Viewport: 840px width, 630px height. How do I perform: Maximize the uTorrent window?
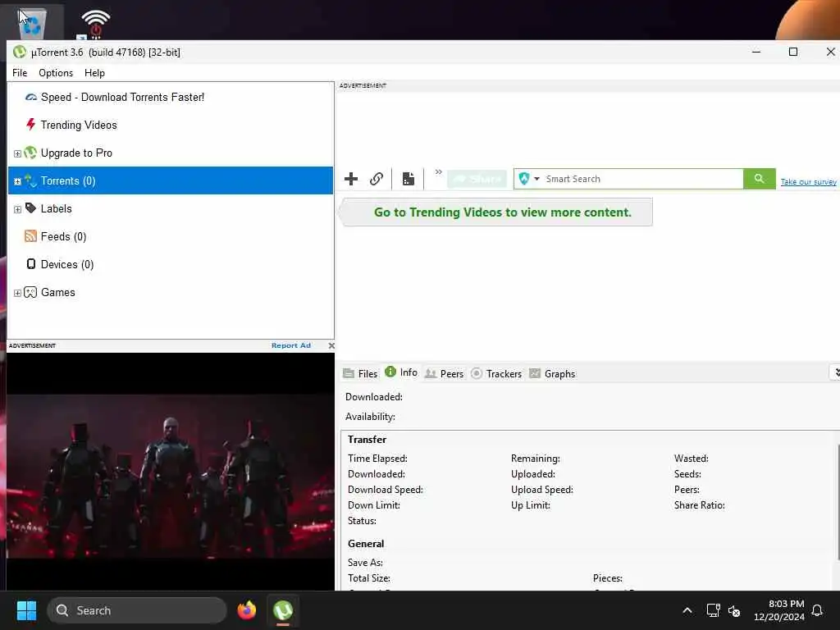(793, 52)
